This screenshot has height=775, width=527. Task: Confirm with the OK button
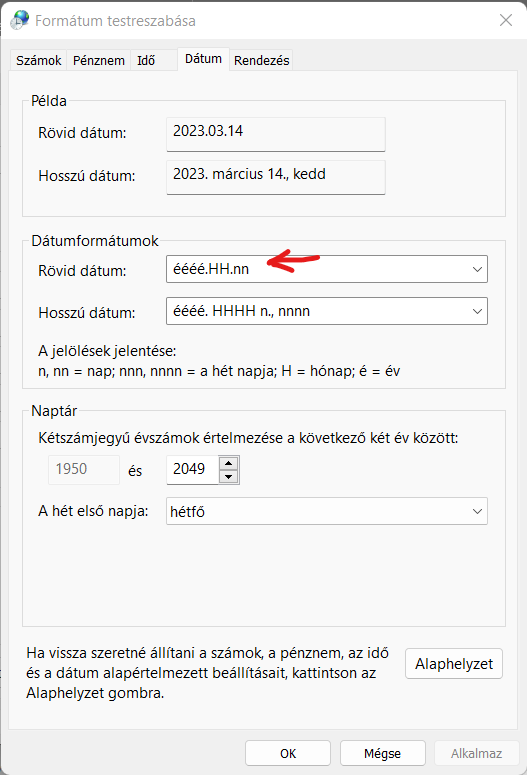288,753
